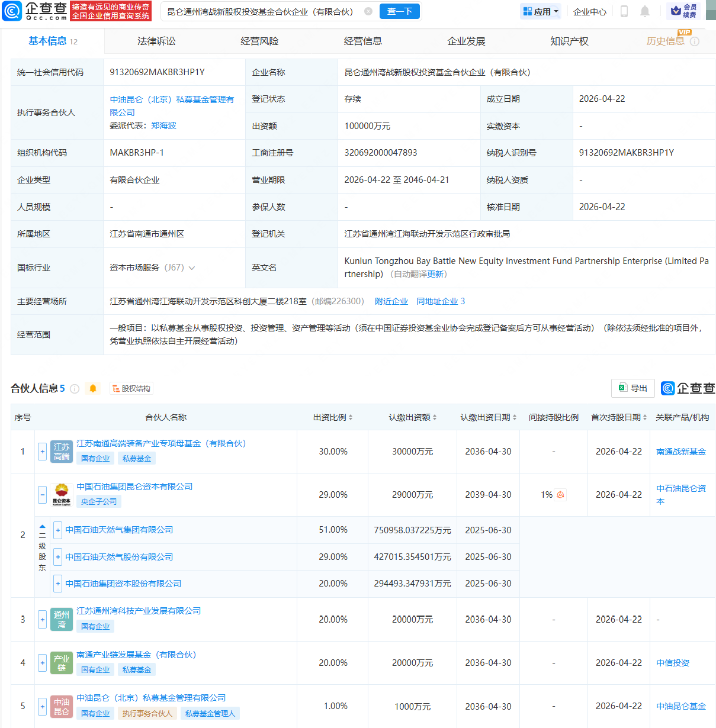Click the indirect shareholding 1% chart icon
The image size is (716, 728).
pyautogui.click(x=560, y=495)
